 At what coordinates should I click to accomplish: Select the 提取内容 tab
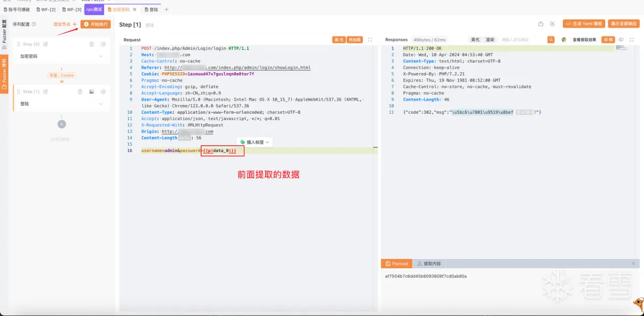429,263
